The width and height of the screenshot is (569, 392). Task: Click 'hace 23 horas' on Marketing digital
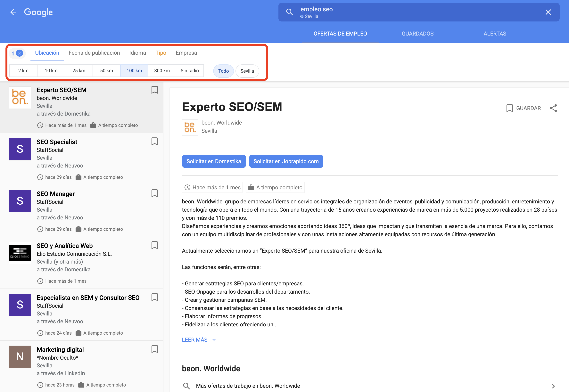click(x=60, y=385)
